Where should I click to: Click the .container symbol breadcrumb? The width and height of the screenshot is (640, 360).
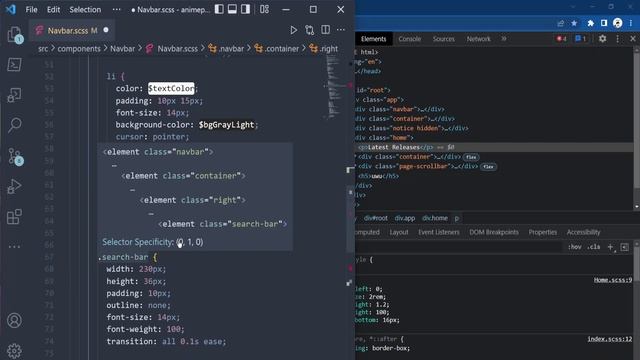point(282,49)
